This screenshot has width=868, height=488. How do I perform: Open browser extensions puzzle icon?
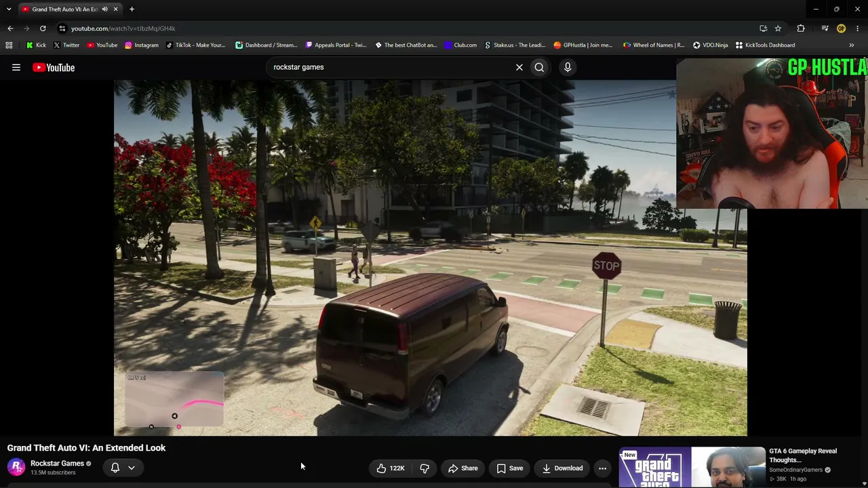(801, 28)
